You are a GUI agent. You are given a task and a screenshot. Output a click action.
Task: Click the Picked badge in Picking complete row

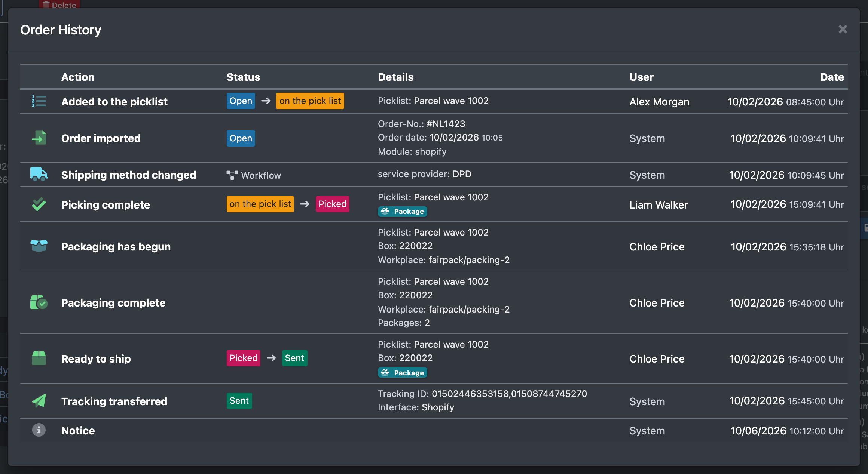333,204
